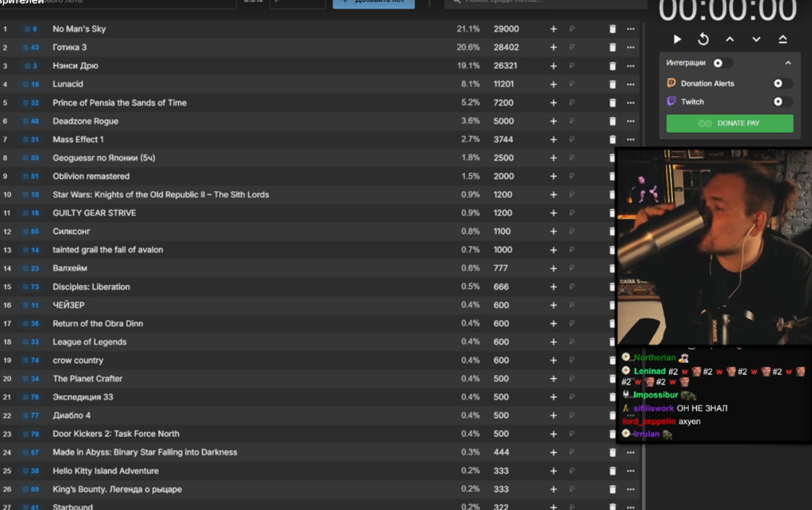The width and height of the screenshot is (812, 510).
Task: Trash the King's Bounty lot
Action: click(x=613, y=489)
